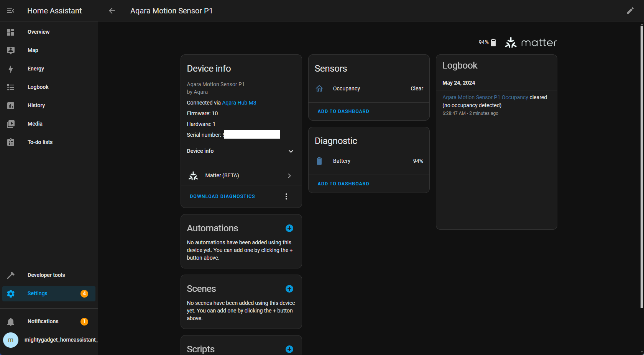This screenshot has width=644, height=355.
Task: Go back using the arrow icon
Action: point(112,11)
